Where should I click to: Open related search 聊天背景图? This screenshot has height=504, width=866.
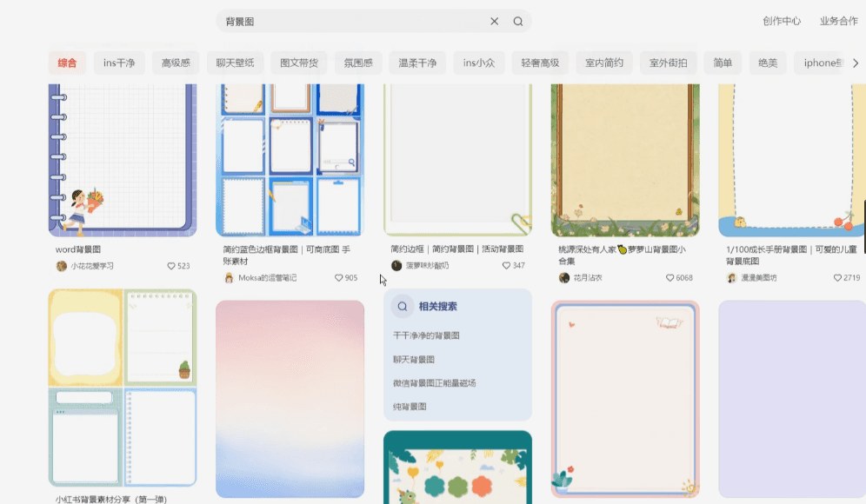pos(414,360)
